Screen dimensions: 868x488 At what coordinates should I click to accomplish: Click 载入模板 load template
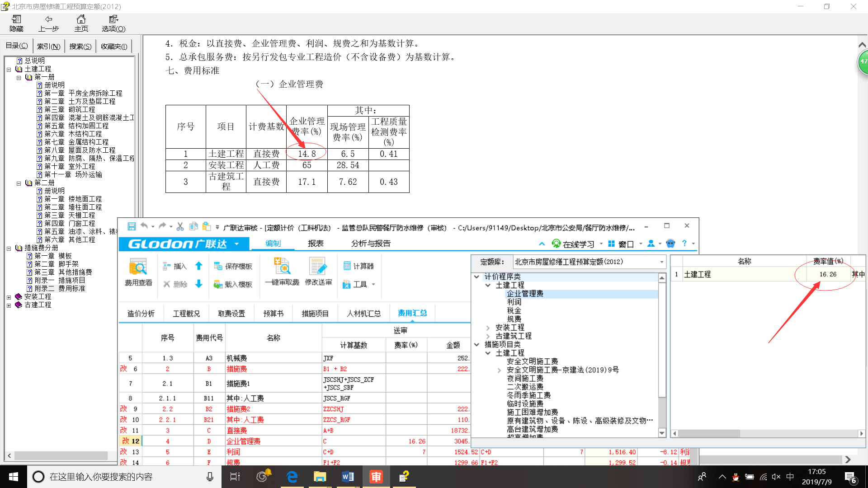point(233,284)
